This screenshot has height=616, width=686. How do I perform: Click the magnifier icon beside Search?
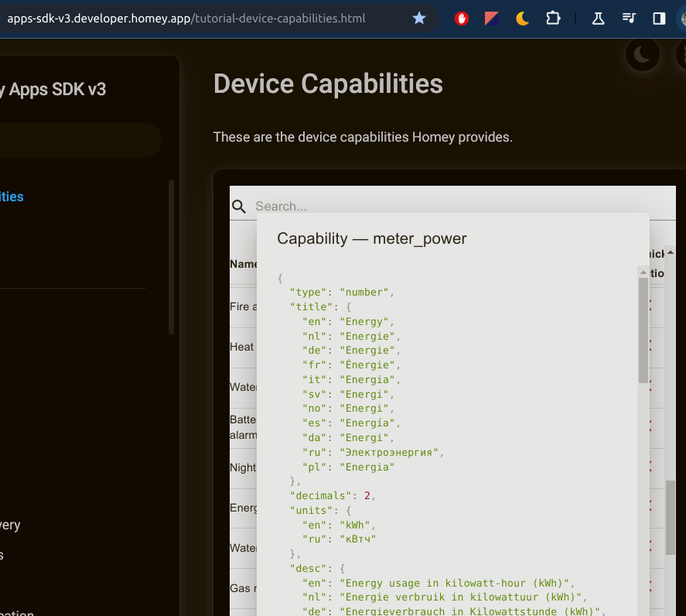[240, 207]
